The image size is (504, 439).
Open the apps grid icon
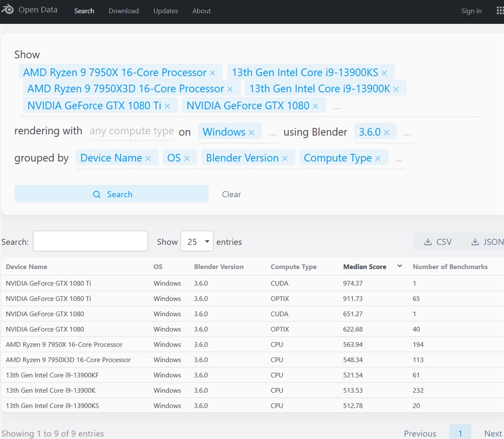click(x=500, y=11)
